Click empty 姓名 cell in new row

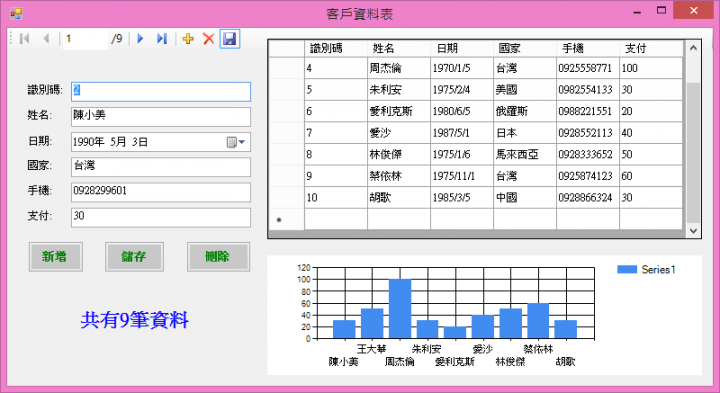click(399, 219)
